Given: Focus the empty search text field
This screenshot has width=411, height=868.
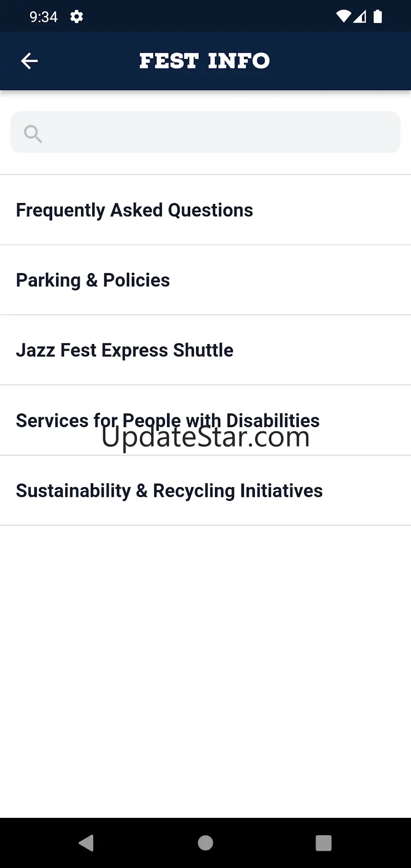Looking at the screenshot, I should click(205, 132).
